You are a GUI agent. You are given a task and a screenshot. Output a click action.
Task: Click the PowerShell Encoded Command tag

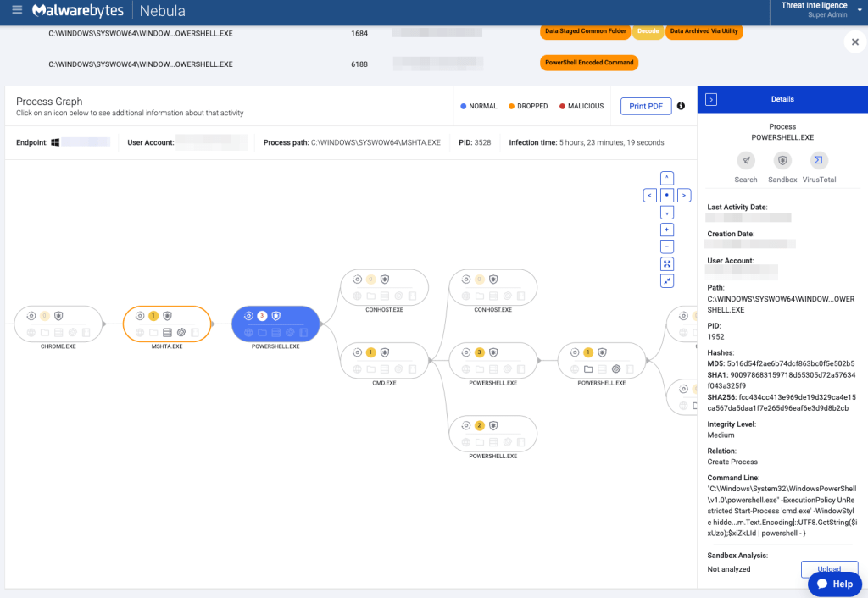[589, 63]
